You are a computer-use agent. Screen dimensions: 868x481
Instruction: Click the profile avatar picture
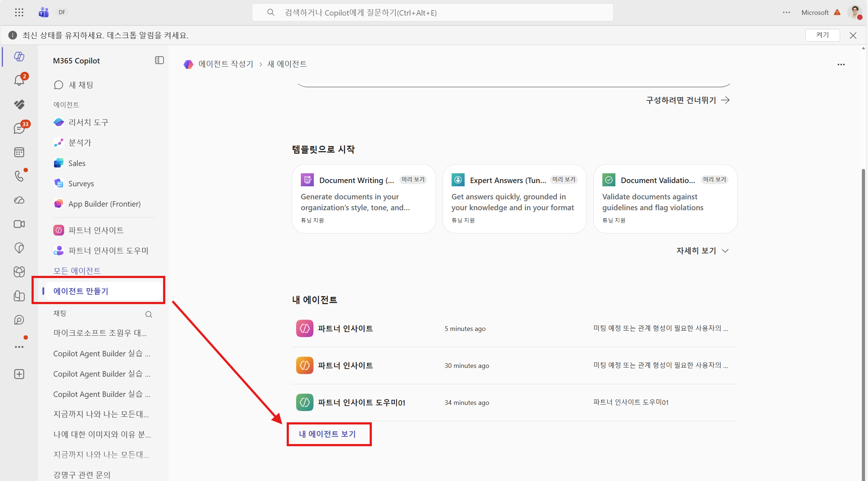point(855,12)
